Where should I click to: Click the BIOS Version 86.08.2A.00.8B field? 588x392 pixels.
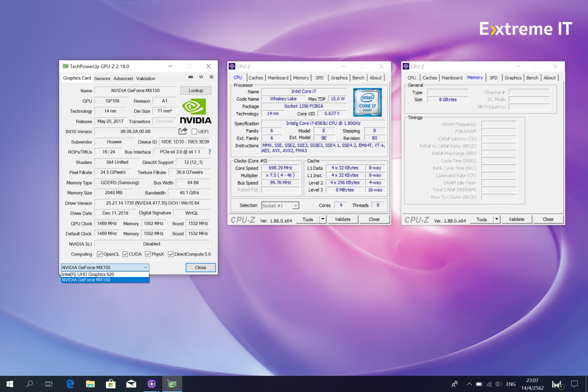pyautogui.click(x=136, y=132)
